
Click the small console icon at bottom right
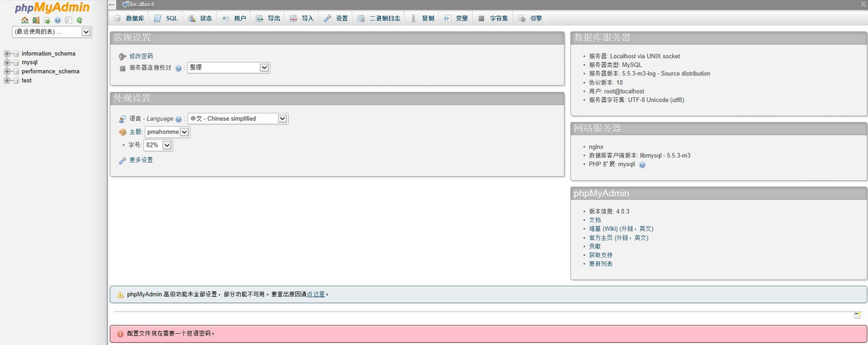pos(857,316)
